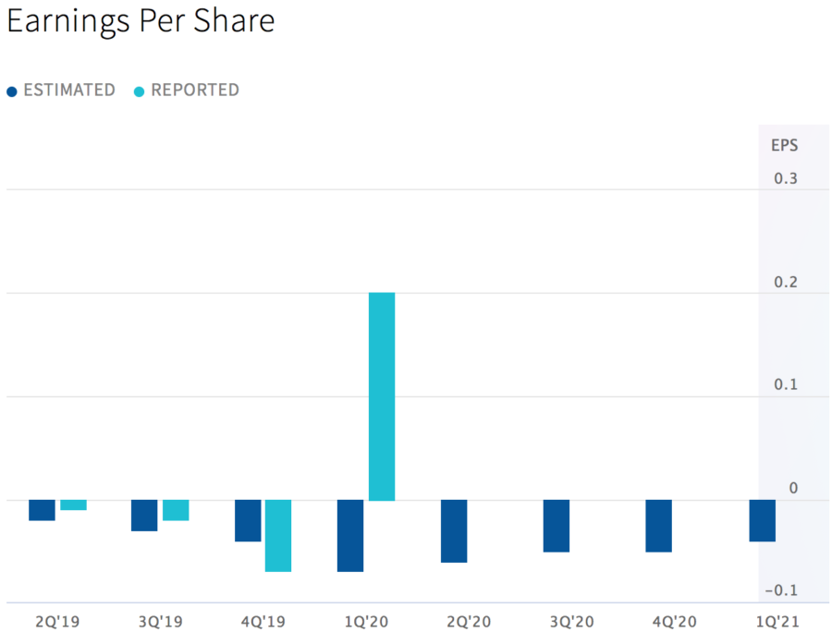Click the 1Q'20 estimated bar
Image resolution: width=832 pixels, height=644 pixels.
point(350,536)
